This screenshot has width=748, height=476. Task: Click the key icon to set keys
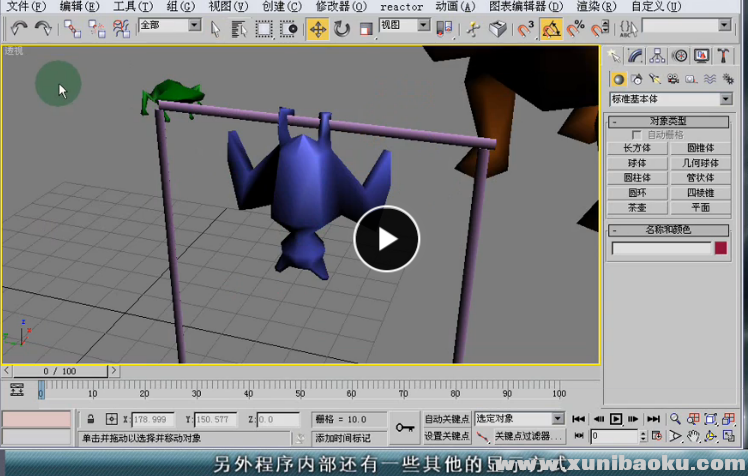pyautogui.click(x=404, y=427)
